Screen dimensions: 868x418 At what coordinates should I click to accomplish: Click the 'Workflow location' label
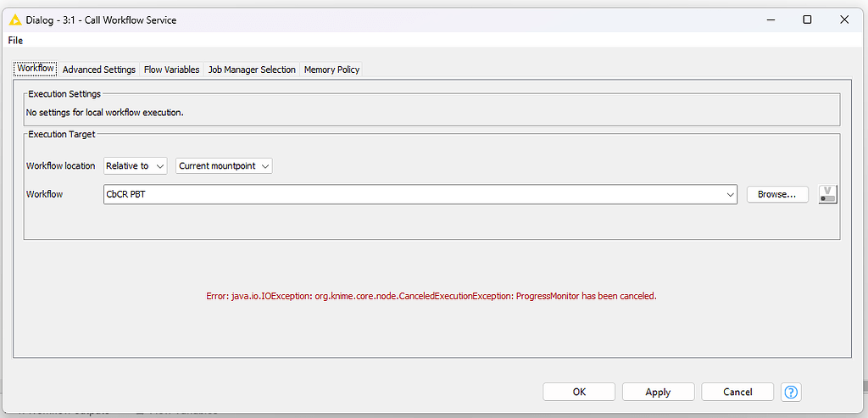pyautogui.click(x=60, y=165)
